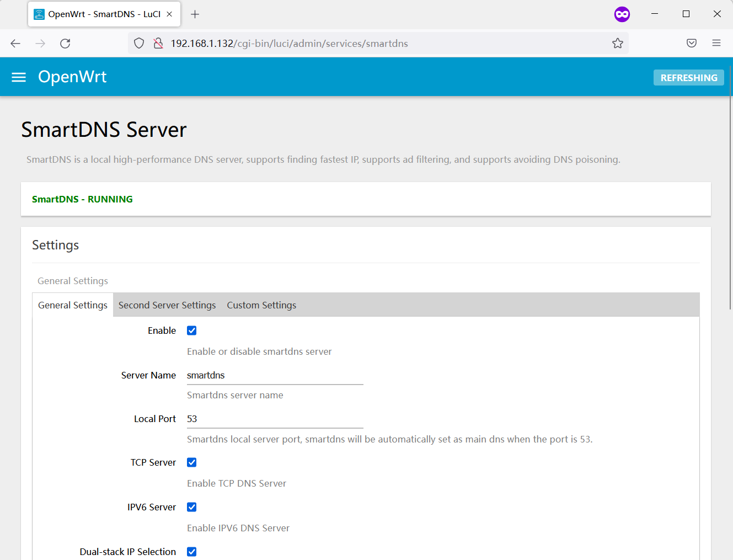Click the REFRESHING button
Screen dimensions: 733x560
[x=689, y=78]
